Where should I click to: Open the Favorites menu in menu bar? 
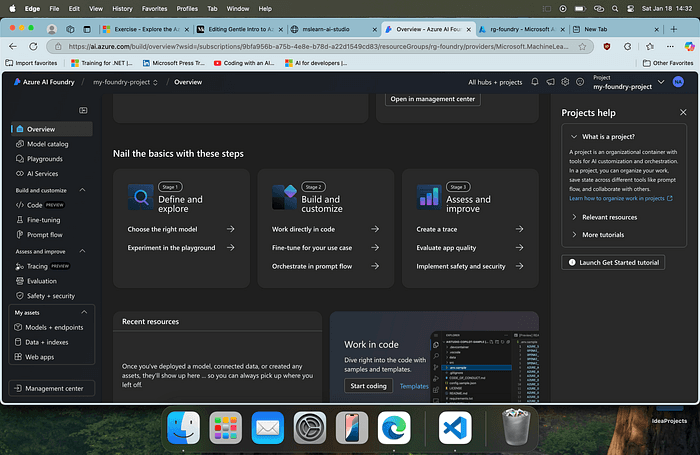point(154,8)
